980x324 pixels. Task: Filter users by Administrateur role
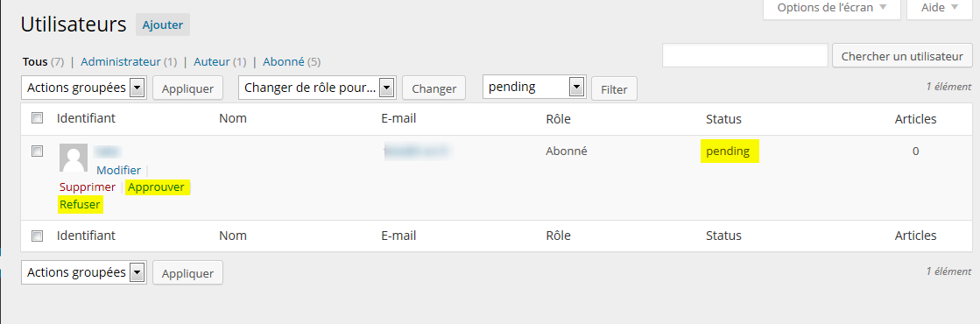[121, 62]
